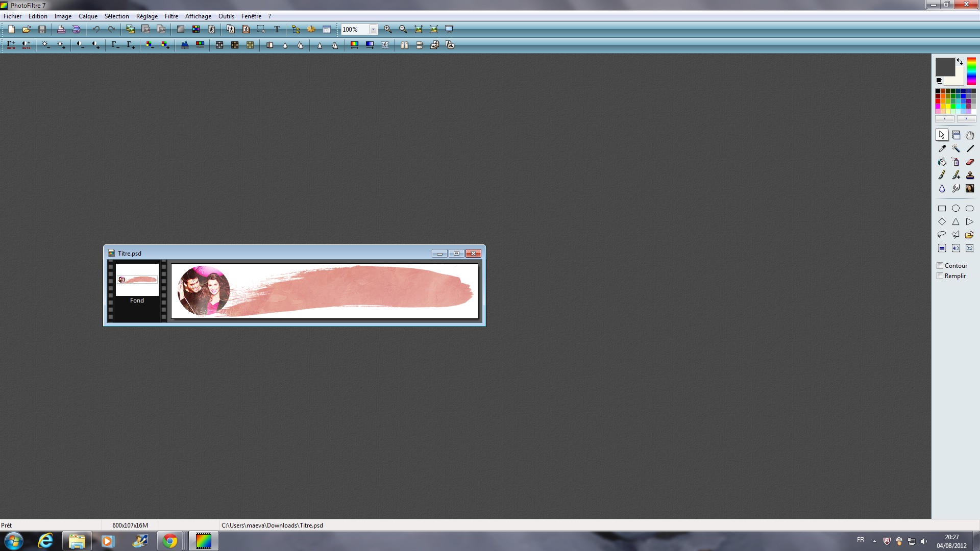Swap foreground and background colors
This screenshot has width=980, height=551.
tap(960, 61)
